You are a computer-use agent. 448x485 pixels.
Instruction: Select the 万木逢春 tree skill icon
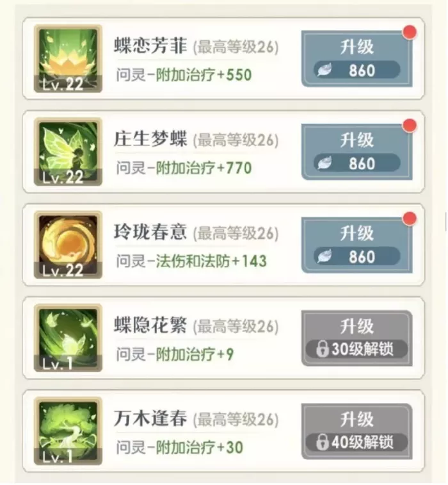[x=68, y=431]
